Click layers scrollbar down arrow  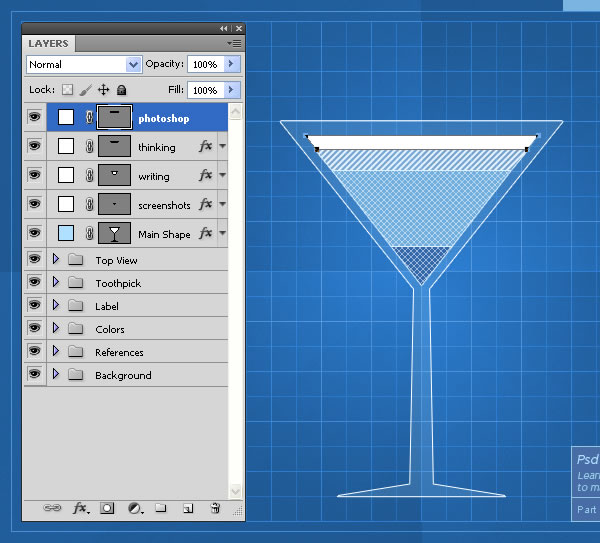tap(235, 491)
